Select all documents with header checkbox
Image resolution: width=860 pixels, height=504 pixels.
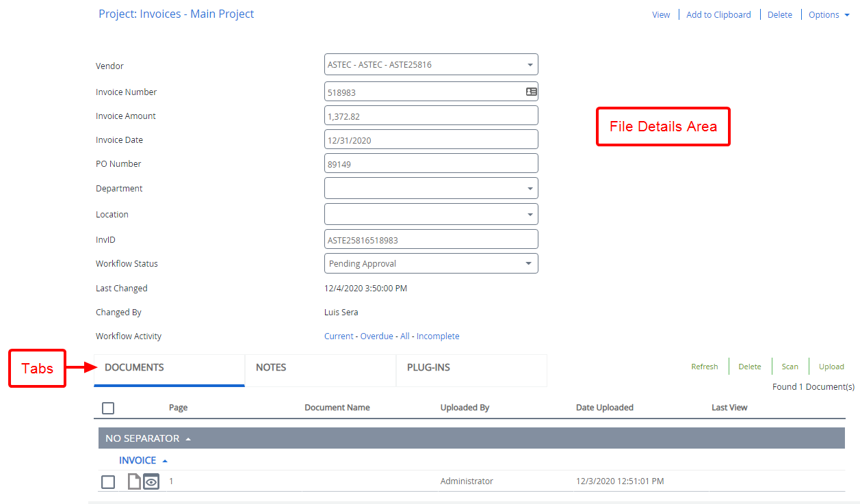tap(108, 408)
